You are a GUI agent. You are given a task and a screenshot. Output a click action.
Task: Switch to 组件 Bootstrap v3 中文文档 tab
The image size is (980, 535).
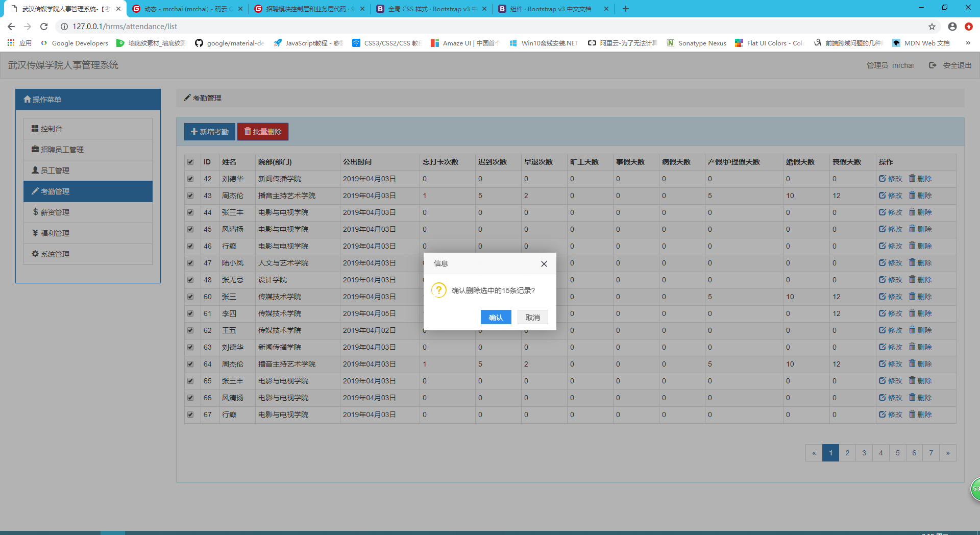tap(553, 9)
